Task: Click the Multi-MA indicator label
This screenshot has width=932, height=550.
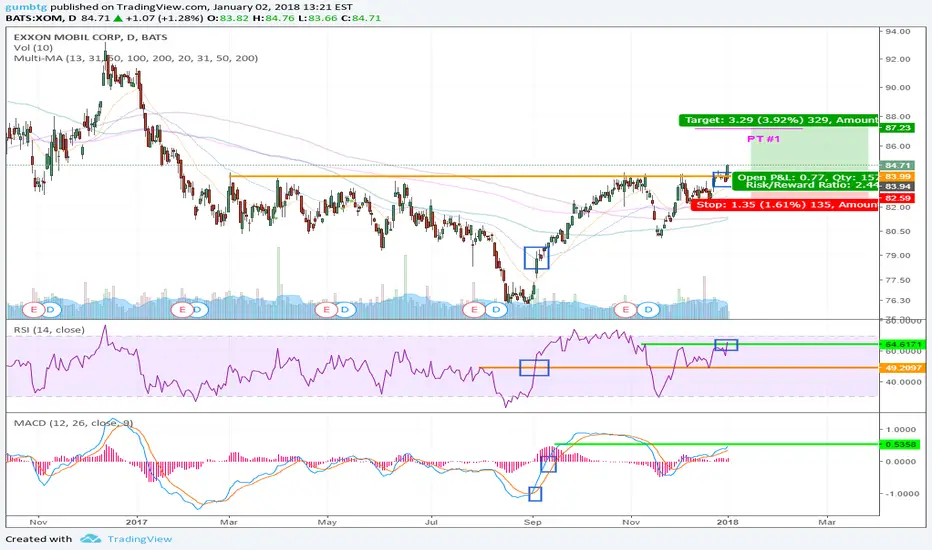Action: point(136,58)
